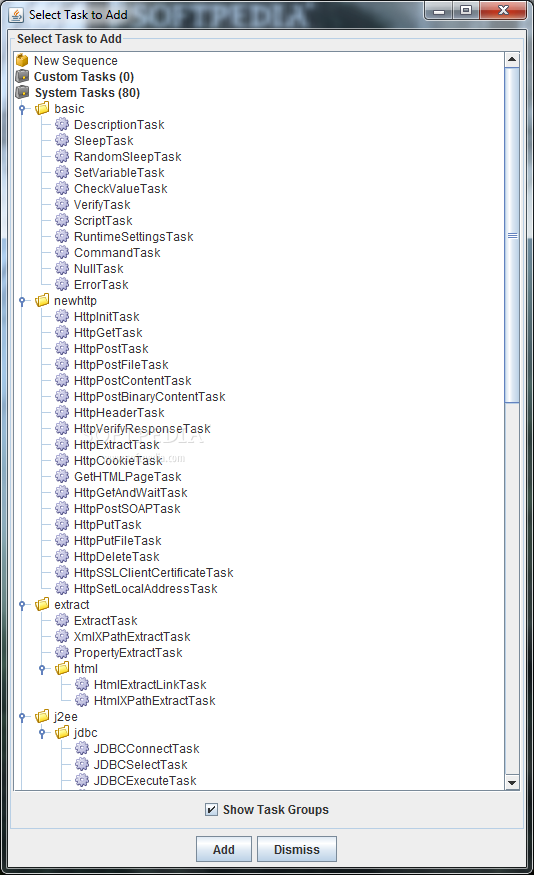Click the gear icon beside HttpDeleteTask
Screen dimensions: 534x875
(62, 556)
